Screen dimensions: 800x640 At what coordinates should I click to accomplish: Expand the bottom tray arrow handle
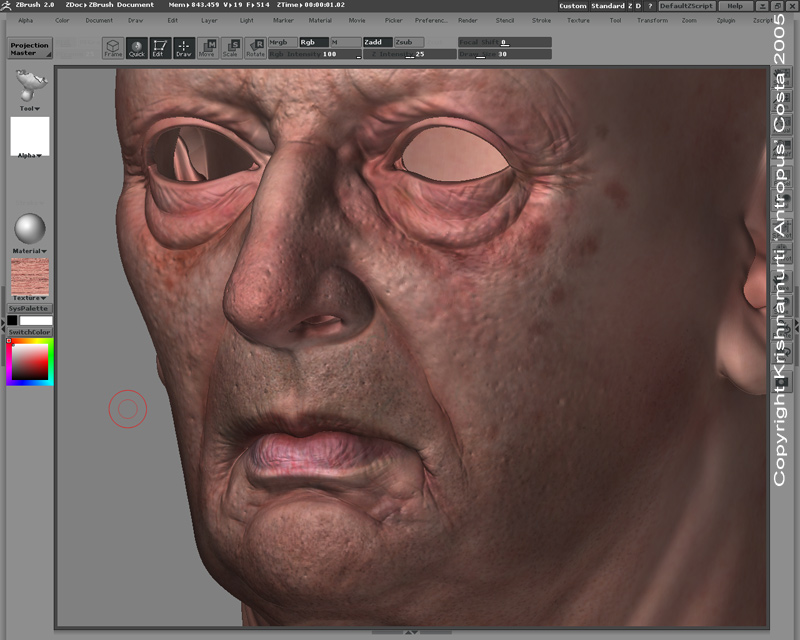pos(411,633)
